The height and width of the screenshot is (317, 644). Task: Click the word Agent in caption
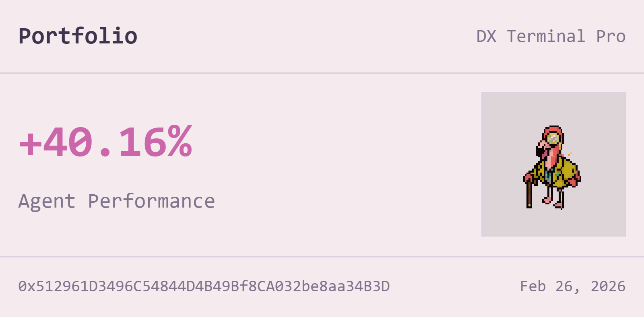[47, 201]
